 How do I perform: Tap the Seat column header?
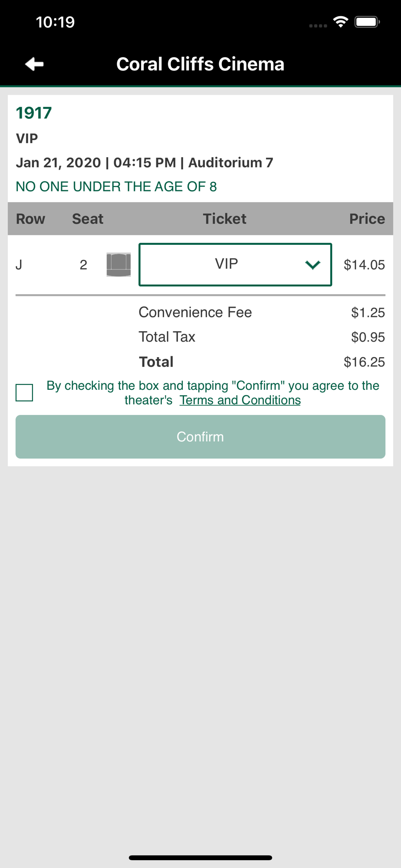coord(88,219)
